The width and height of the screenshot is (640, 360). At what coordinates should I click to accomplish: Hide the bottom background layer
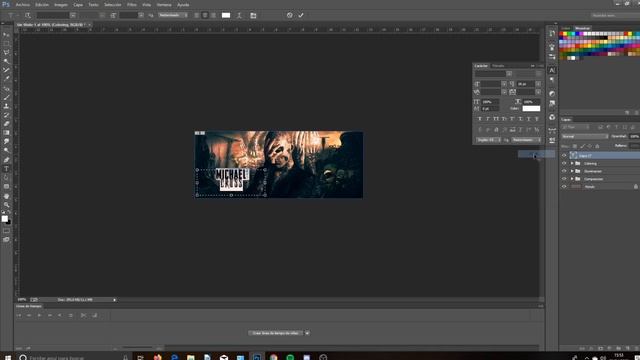tap(564, 187)
